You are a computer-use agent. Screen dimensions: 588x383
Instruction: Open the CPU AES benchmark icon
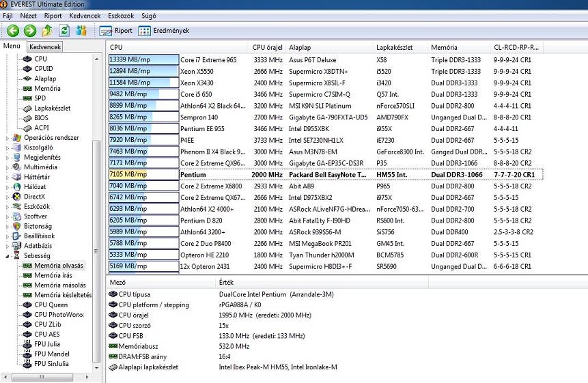click(x=27, y=334)
